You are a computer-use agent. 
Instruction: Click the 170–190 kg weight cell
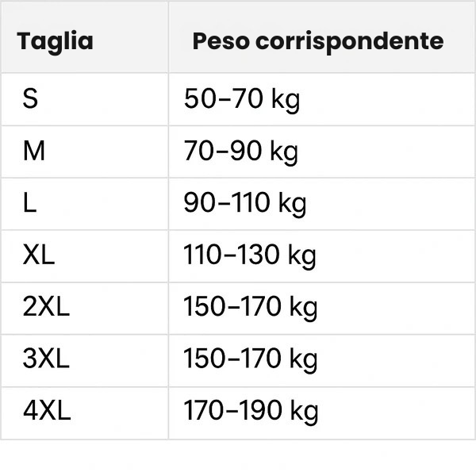(x=250, y=411)
